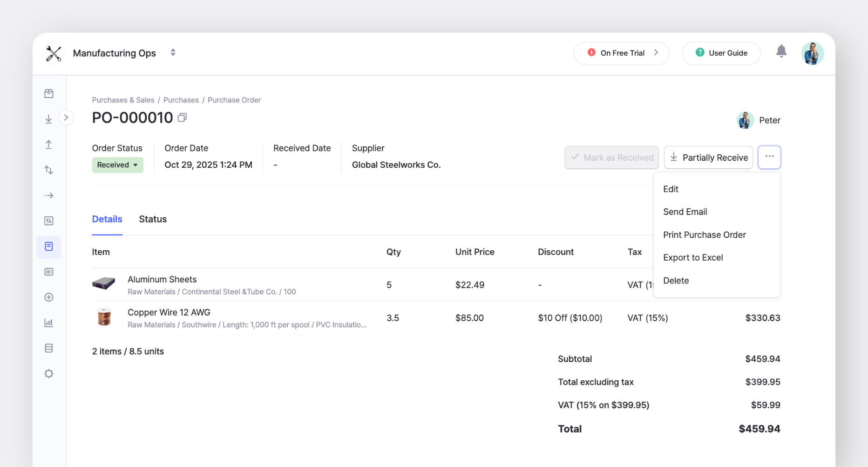The image size is (868, 467).
Task: Click the notification bell icon
Action: [x=781, y=52]
